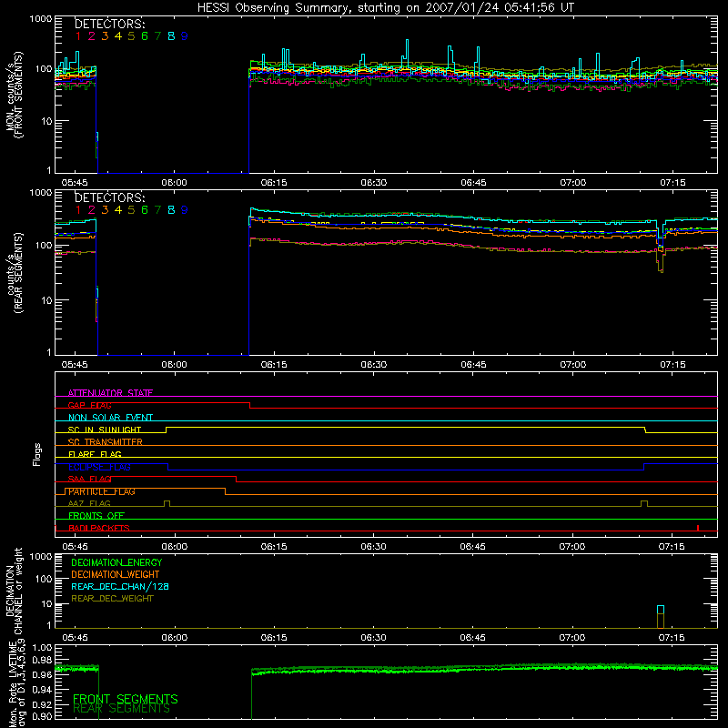Select orange detector 3 in rear segments legend
This screenshot has height=728, width=728.
point(105,210)
